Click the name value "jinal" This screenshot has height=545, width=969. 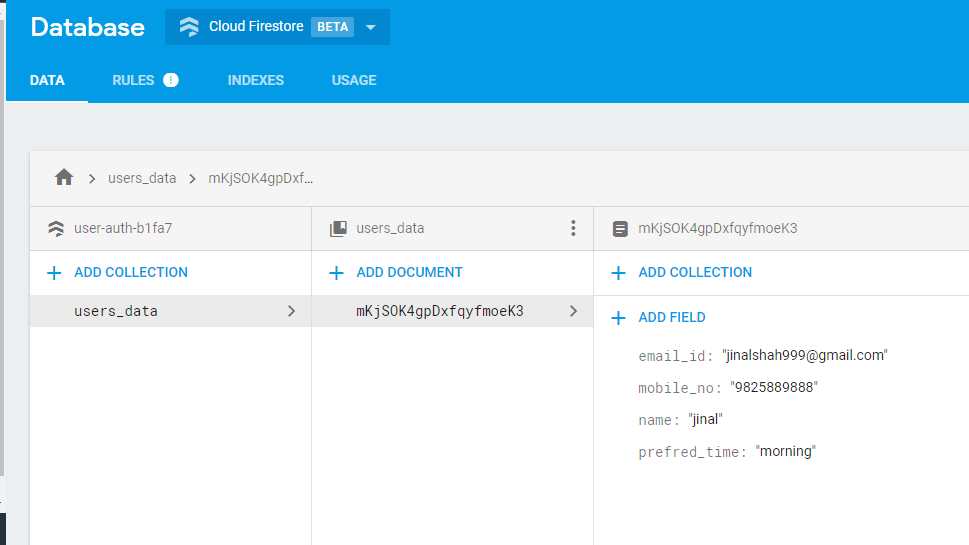705,420
